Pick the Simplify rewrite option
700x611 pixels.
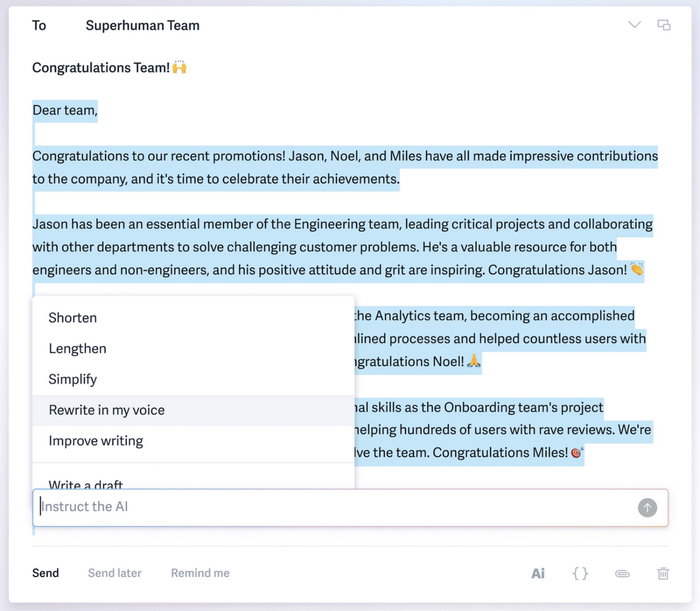(73, 379)
